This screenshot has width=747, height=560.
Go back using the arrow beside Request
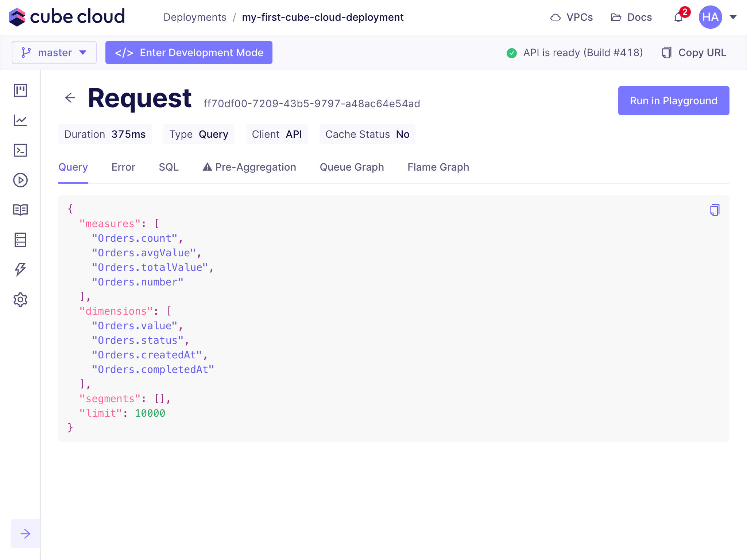70,98
